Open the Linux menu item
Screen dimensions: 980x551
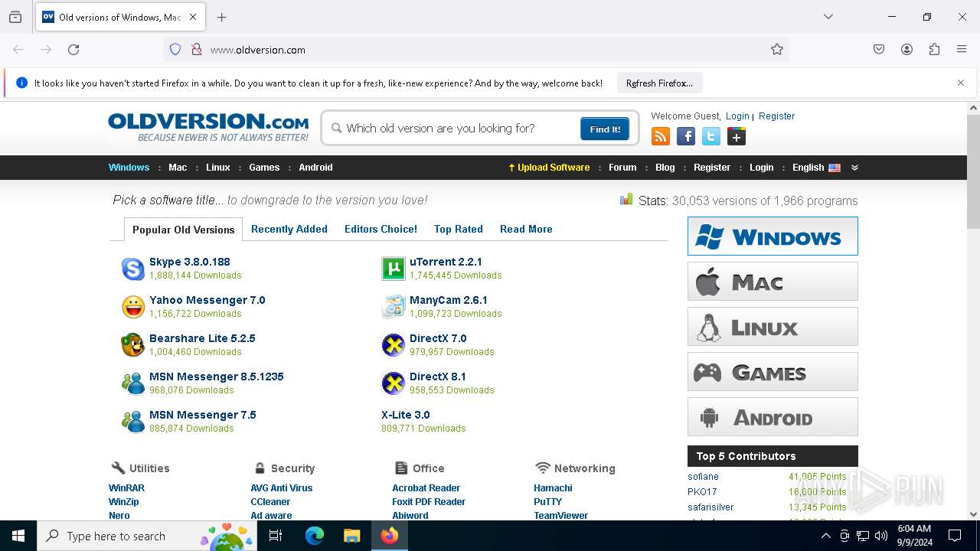(x=218, y=168)
